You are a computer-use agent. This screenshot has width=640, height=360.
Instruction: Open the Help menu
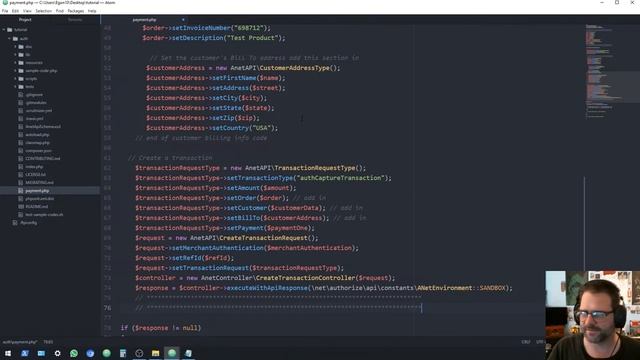click(92, 11)
